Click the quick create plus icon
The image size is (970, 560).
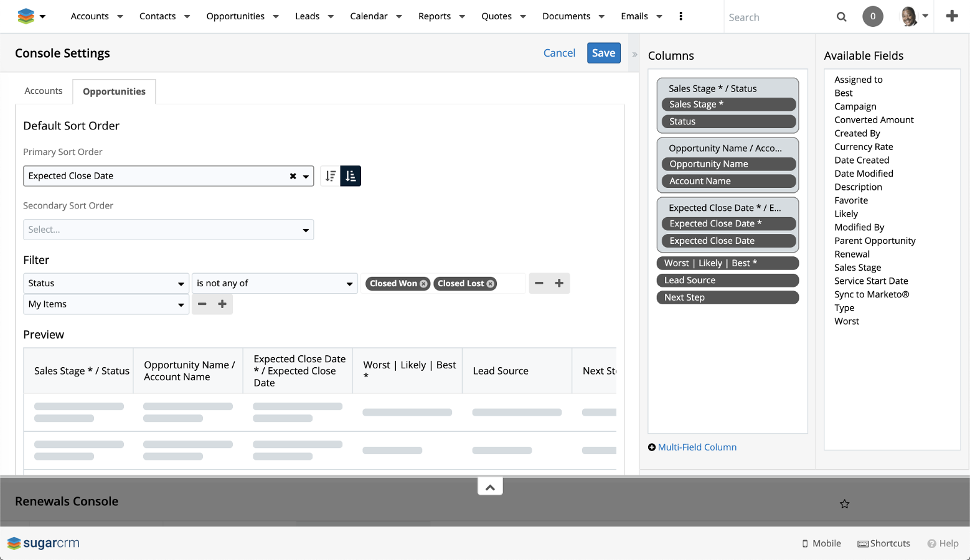[x=951, y=16]
